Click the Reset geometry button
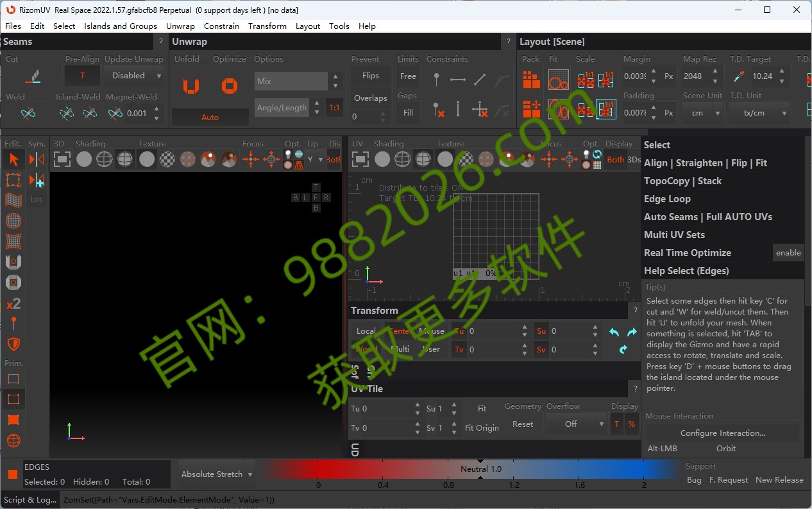Viewport: 812px width, 509px height. (x=523, y=424)
